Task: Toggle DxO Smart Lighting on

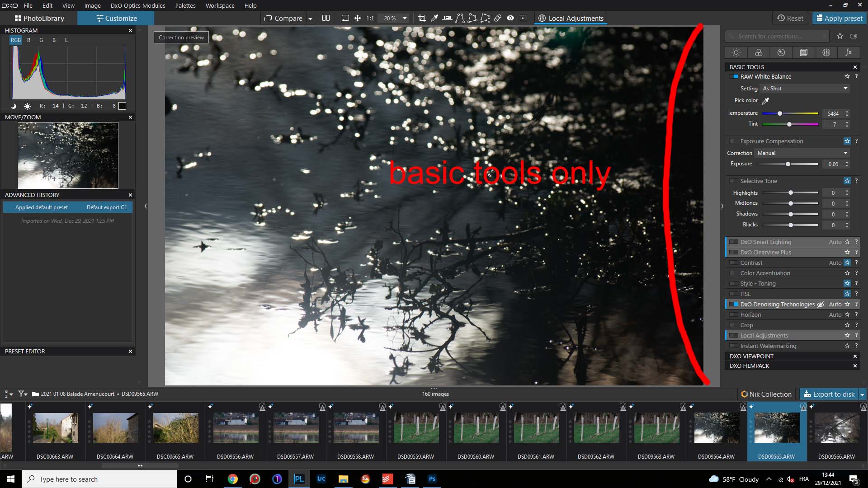Action: click(733, 242)
